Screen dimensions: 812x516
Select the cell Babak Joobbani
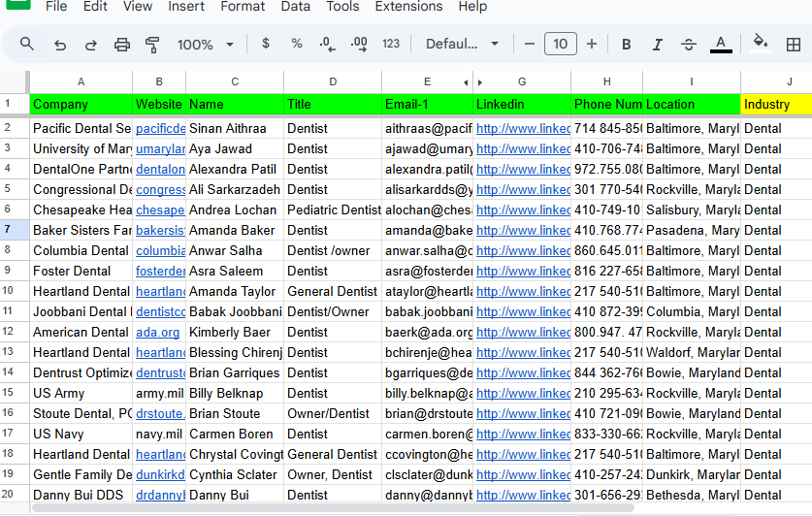pyautogui.click(x=235, y=311)
